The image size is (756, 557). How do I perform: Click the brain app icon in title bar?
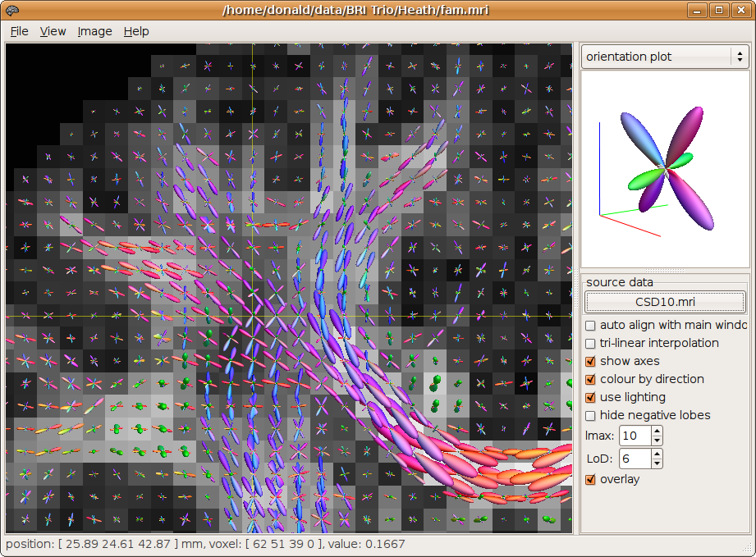(11, 10)
